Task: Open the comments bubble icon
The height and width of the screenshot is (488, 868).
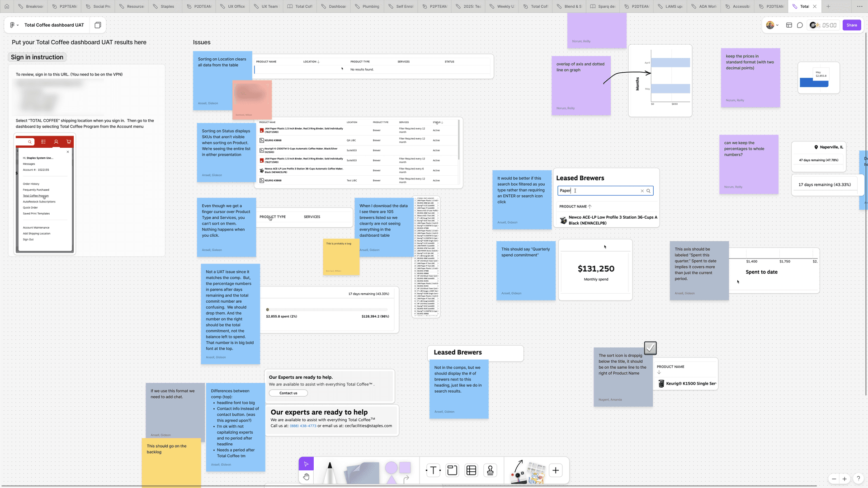Action: click(x=800, y=25)
